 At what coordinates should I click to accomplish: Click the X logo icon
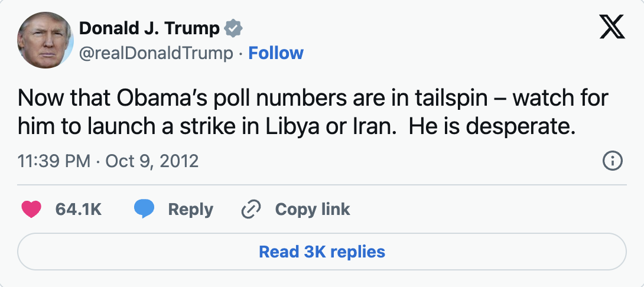pyautogui.click(x=612, y=28)
